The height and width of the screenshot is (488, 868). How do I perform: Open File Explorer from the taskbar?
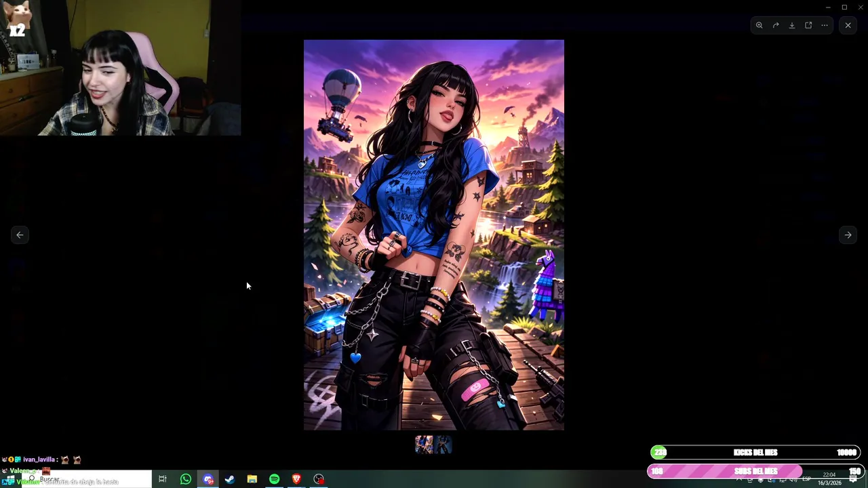[252, 479]
